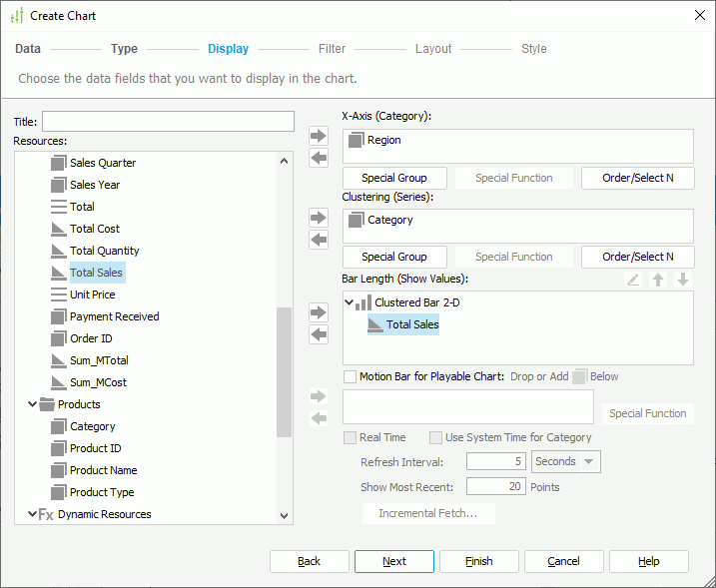Click the Payment Received field icon
Viewport: 716px width, 588px height.
point(59,316)
